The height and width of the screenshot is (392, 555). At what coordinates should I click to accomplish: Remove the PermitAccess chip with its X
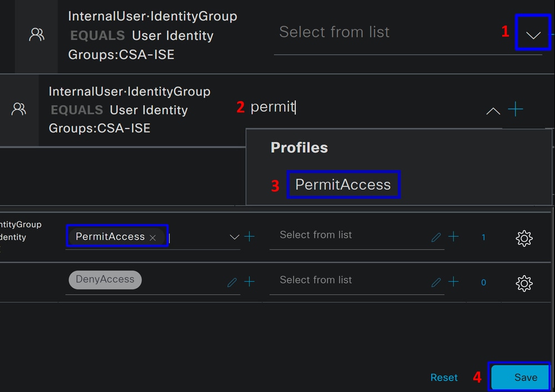click(x=153, y=238)
